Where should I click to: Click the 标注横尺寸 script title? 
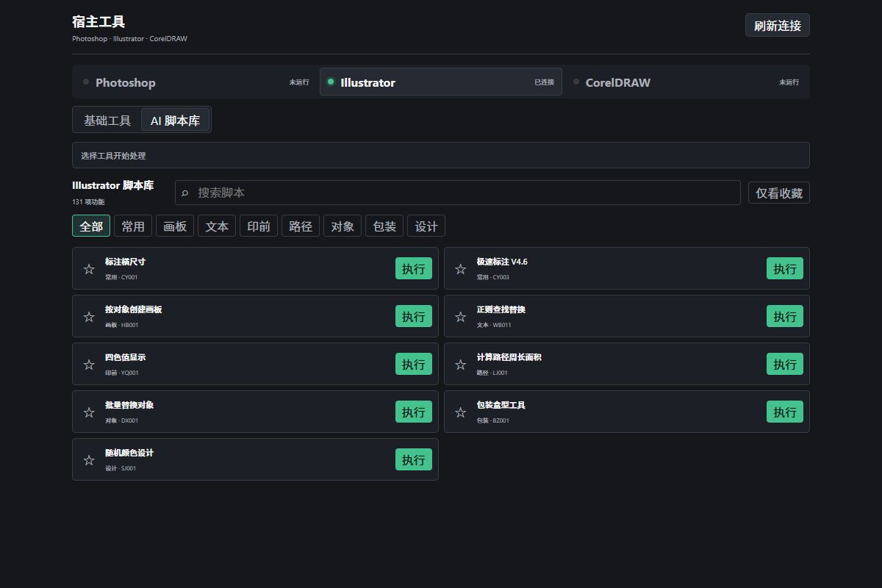(x=125, y=262)
